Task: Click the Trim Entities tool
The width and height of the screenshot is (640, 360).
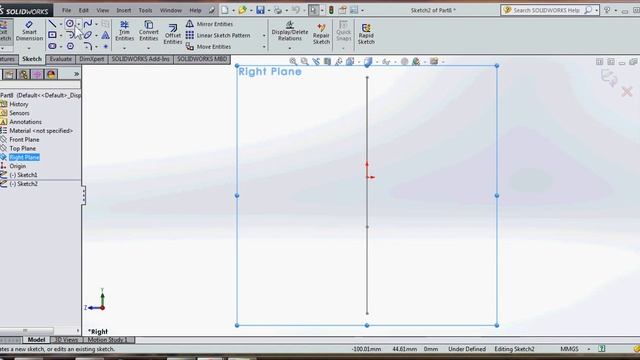Action: tap(124, 31)
